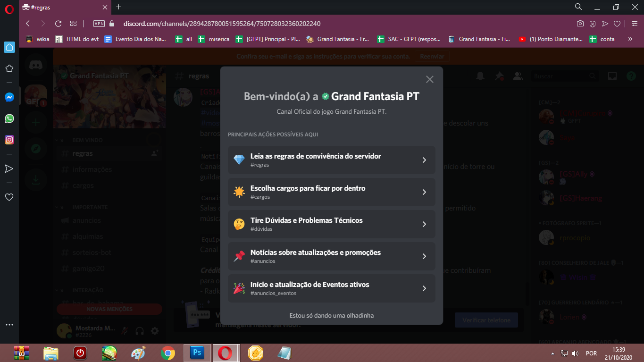Close the welcome dialog with the X
This screenshot has height=362, width=644.
(x=429, y=79)
